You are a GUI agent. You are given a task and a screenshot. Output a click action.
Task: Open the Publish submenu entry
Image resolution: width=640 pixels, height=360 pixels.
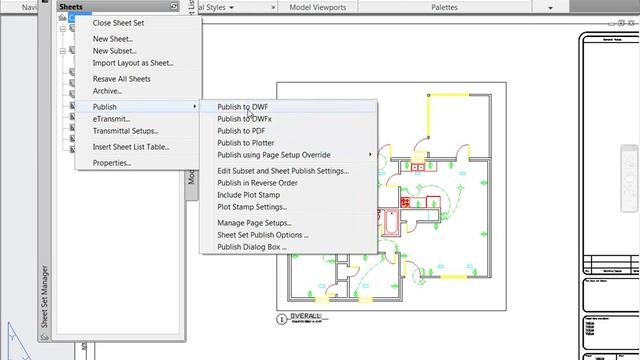click(138, 107)
